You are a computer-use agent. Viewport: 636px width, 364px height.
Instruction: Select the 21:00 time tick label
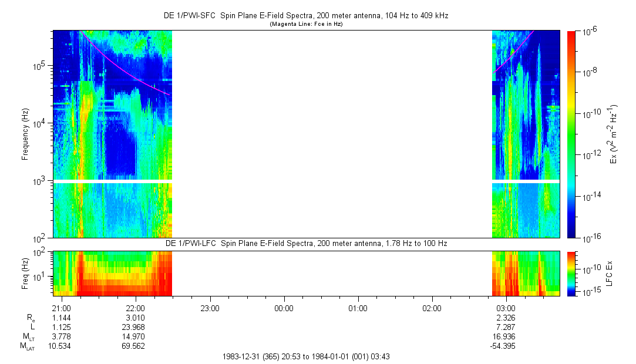[x=61, y=308]
